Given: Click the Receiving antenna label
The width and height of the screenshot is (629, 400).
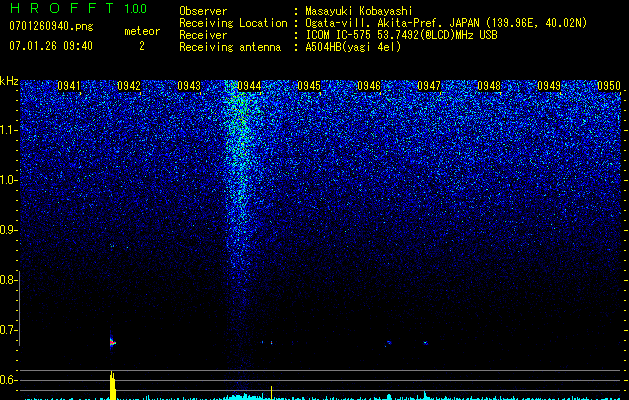Looking at the screenshot, I should pyautogui.click(x=230, y=47).
